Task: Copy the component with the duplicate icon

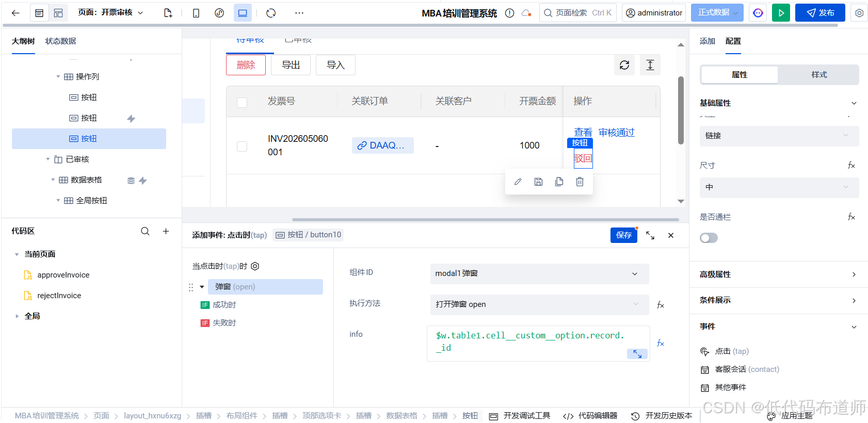Action: (559, 182)
